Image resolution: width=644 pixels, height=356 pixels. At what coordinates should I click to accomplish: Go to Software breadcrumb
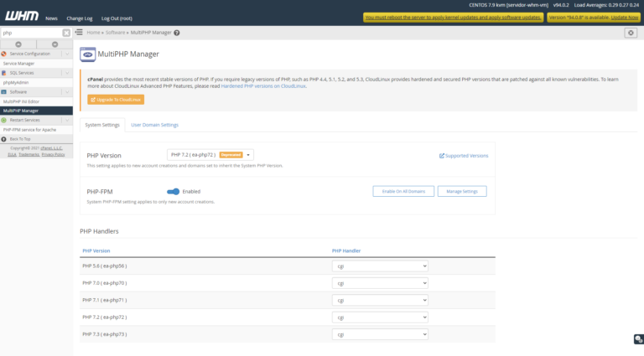tap(115, 33)
